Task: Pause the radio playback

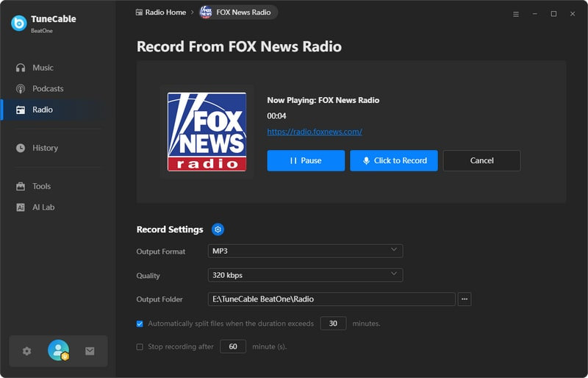Action: (x=306, y=160)
